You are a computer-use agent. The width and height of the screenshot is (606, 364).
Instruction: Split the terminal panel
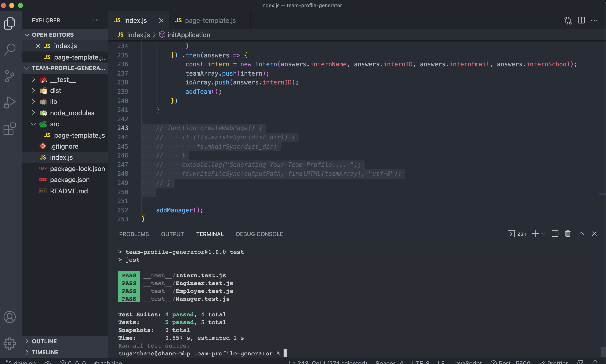click(555, 234)
